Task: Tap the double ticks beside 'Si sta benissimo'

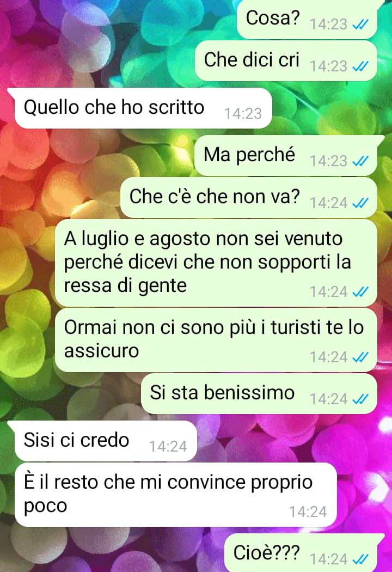Action: [360, 399]
